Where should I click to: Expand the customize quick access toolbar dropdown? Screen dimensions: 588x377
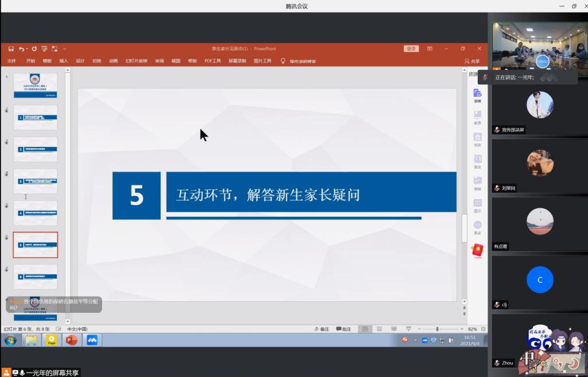64,49
